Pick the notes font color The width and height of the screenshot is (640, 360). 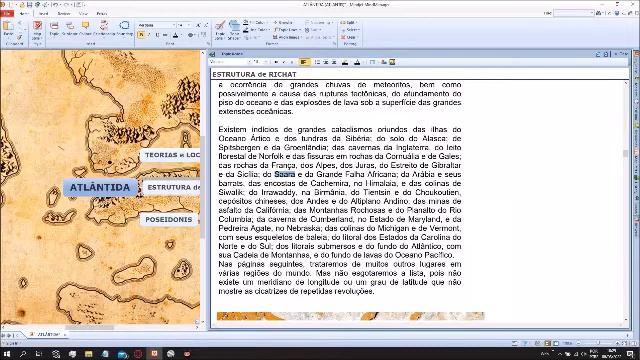(357, 62)
